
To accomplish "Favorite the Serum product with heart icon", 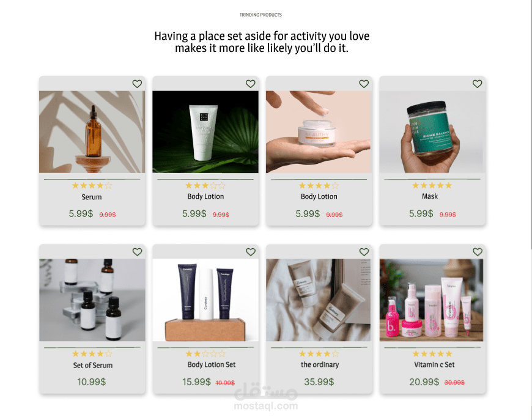I will click(x=137, y=84).
